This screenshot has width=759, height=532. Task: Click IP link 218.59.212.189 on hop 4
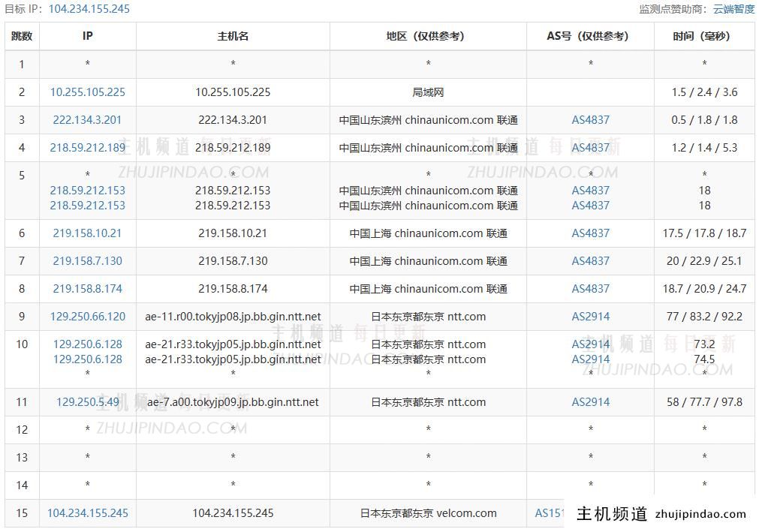tap(87, 148)
